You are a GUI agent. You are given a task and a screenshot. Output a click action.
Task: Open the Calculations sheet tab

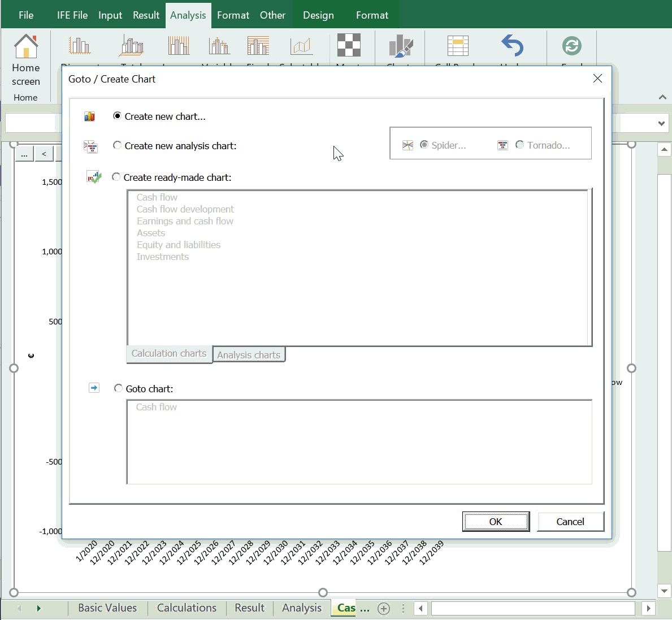pos(187,608)
